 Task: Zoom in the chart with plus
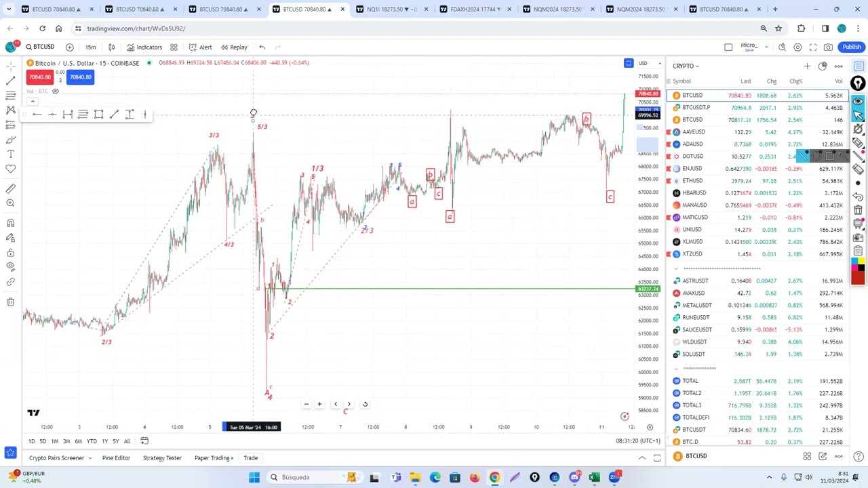[319, 404]
